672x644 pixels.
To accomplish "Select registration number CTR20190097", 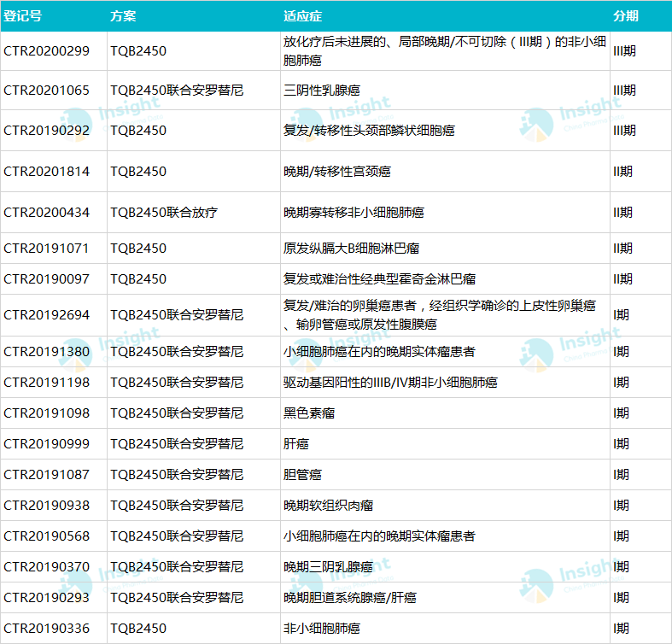I will (x=46, y=279).
